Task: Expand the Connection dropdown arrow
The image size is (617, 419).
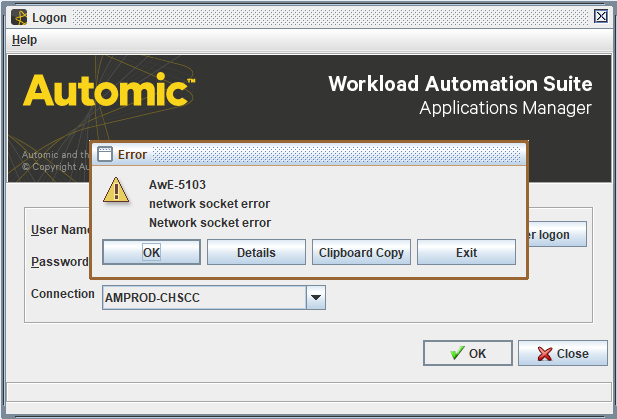Action: tap(316, 298)
